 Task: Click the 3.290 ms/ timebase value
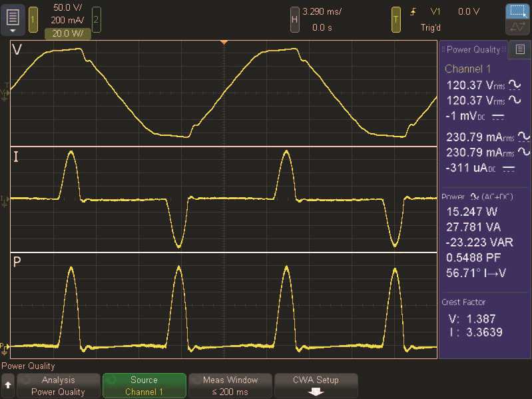tap(322, 11)
